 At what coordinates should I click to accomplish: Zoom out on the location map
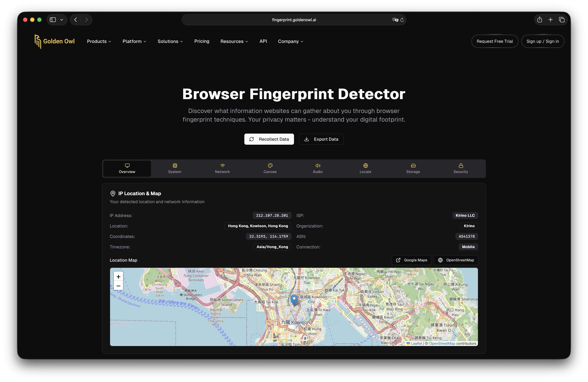coord(118,286)
